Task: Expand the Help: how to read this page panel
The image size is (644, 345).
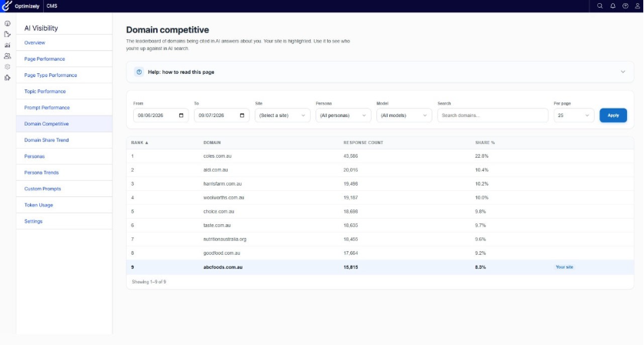Action: tap(380, 72)
